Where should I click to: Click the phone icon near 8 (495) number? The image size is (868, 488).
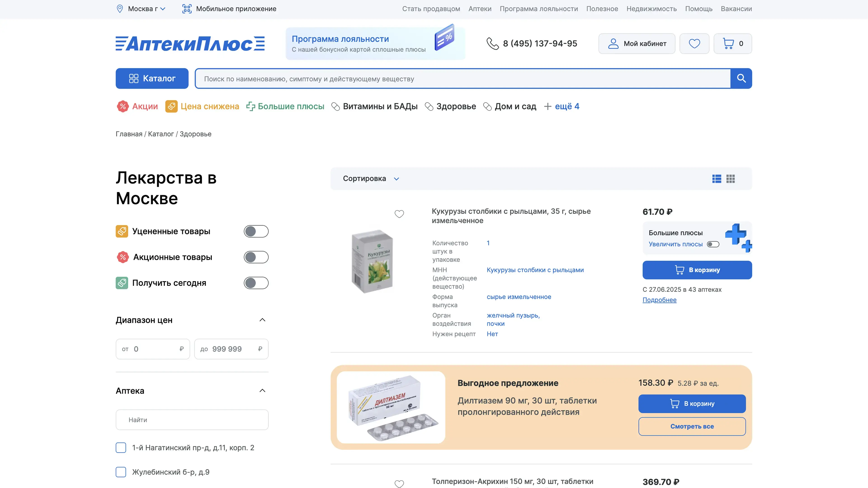point(492,43)
